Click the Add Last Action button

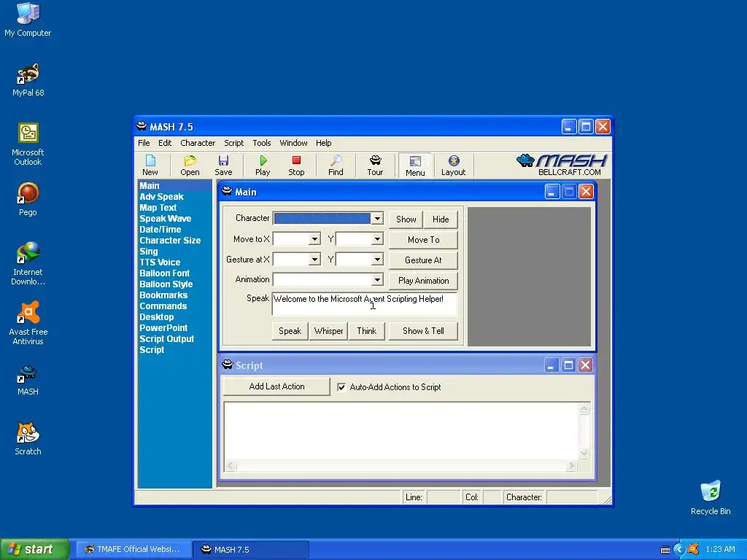point(276,386)
